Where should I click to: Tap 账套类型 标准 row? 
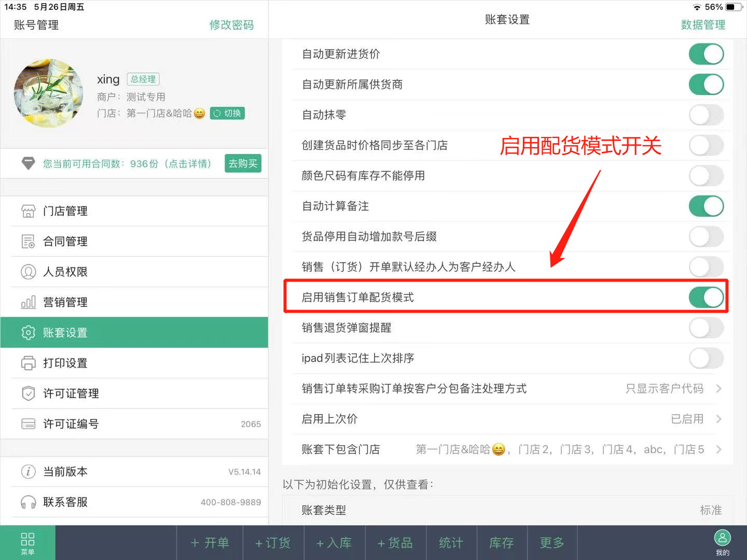tap(507, 510)
